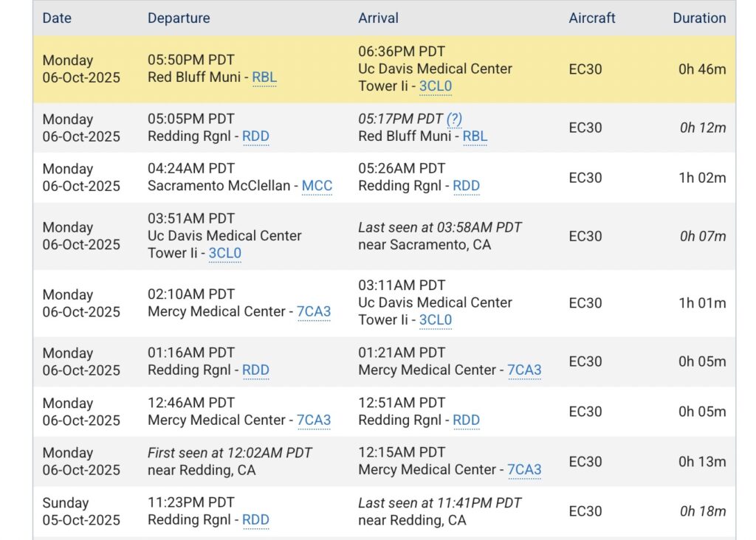Click the MCC Sacramento McClellan airport link
The height and width of the screenshot is (540, 756).
(317, 186)
